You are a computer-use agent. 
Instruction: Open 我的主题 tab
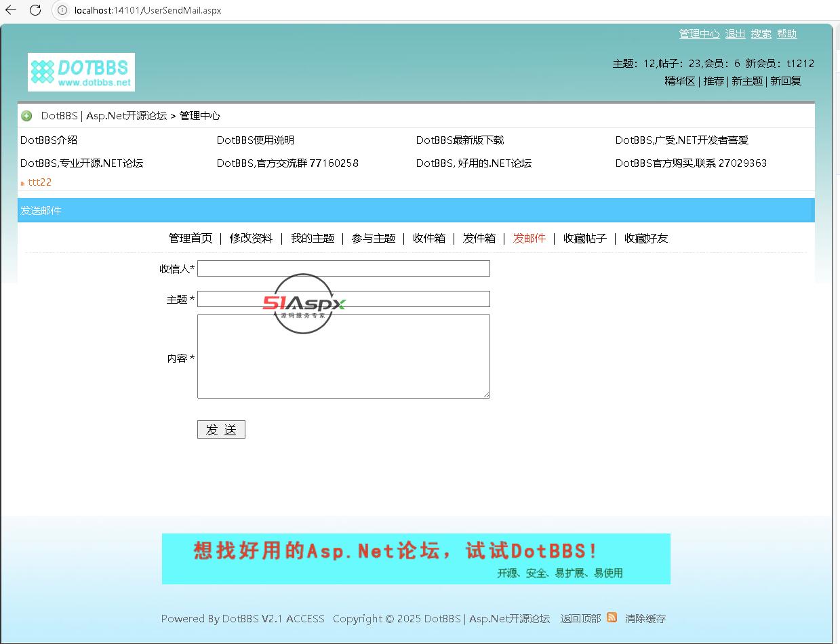point(313,239)
